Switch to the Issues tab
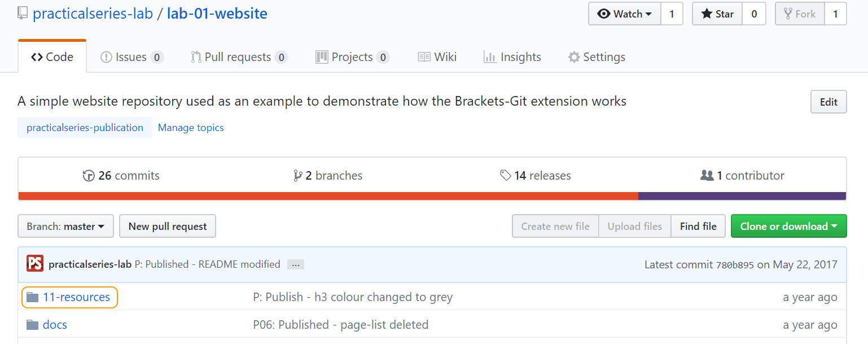 [x=131, y=57]
